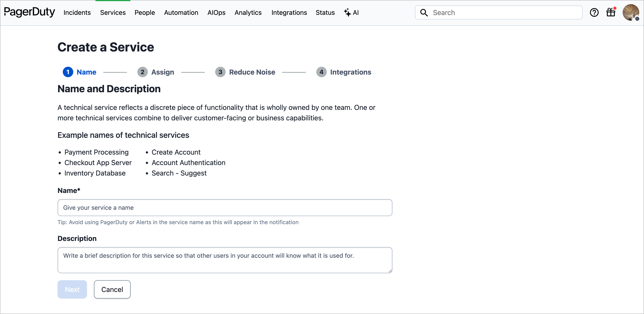The image size is (644, 314).
Task: Click the PagerDuty logo
Action: pos(29,12)
